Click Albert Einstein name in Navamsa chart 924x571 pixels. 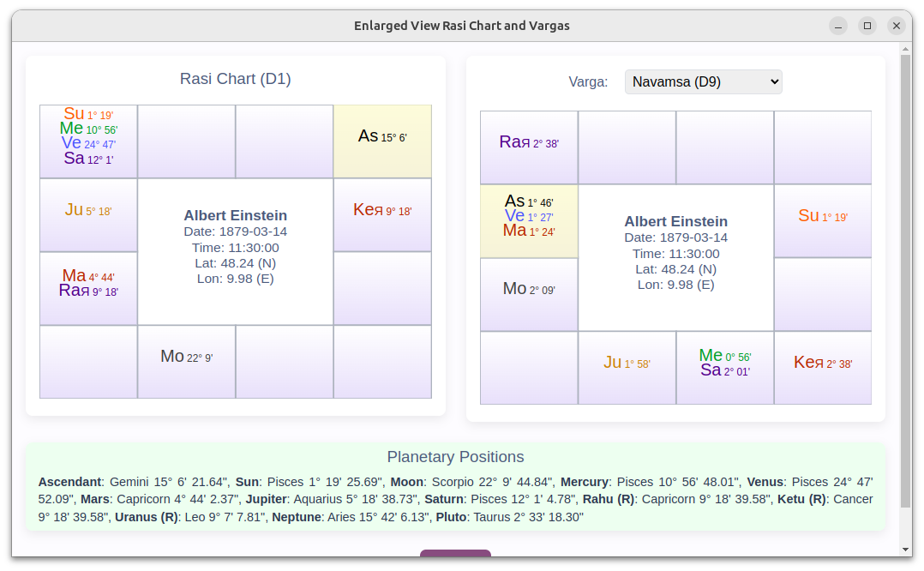676,221
